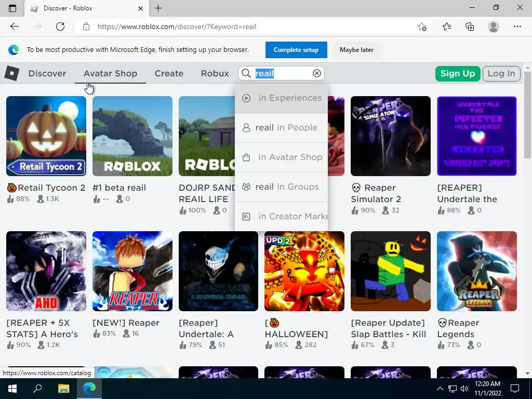Image resolution: width=532 pixels, height=399 pixels.
Task: Click the address bar URL
Action: point(177,26)
